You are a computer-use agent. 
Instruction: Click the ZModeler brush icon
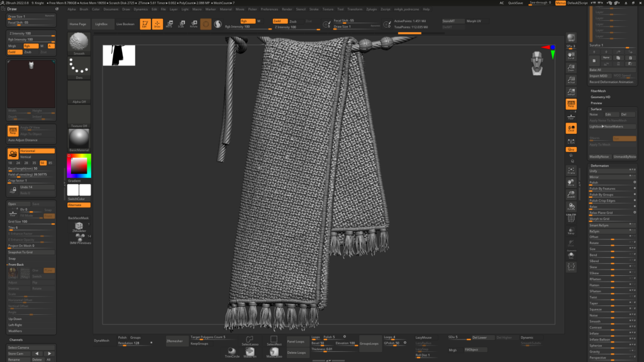[79, 227]
